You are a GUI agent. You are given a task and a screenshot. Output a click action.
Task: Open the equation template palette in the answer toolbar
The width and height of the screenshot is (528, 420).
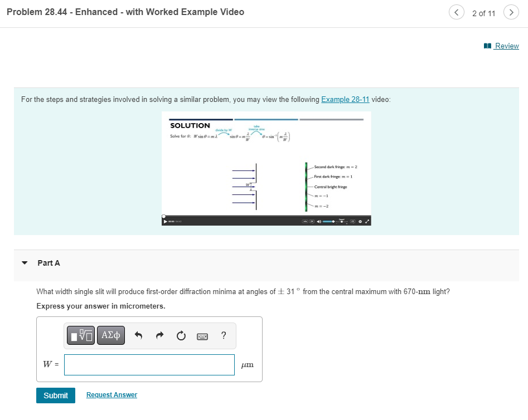pos(80,335)
